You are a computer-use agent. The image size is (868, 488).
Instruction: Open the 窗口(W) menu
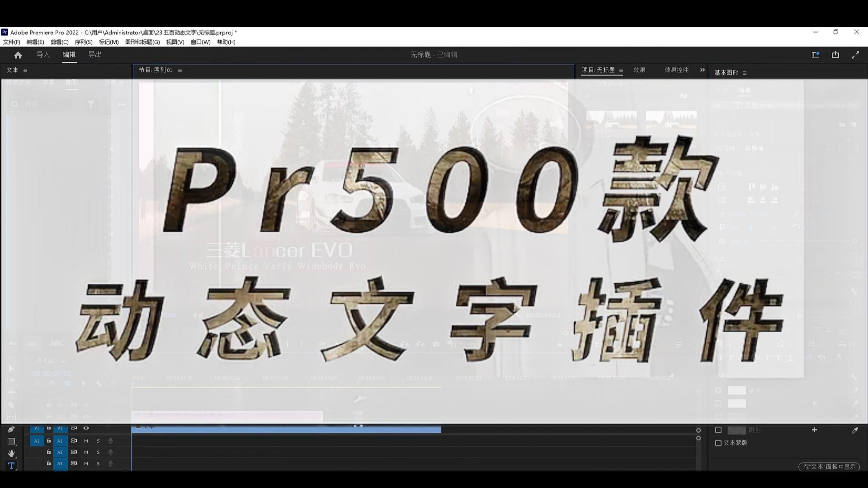pyautogui.click(x=200, y=42)
